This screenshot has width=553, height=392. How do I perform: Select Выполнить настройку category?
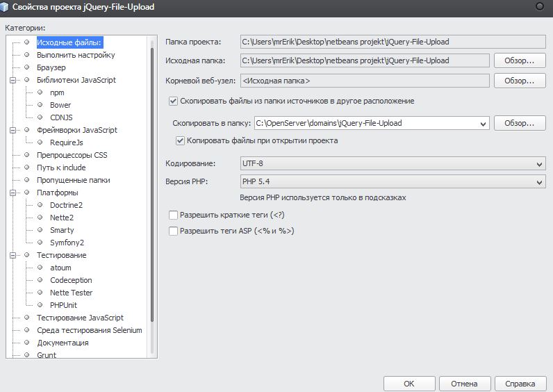[76, 55]
